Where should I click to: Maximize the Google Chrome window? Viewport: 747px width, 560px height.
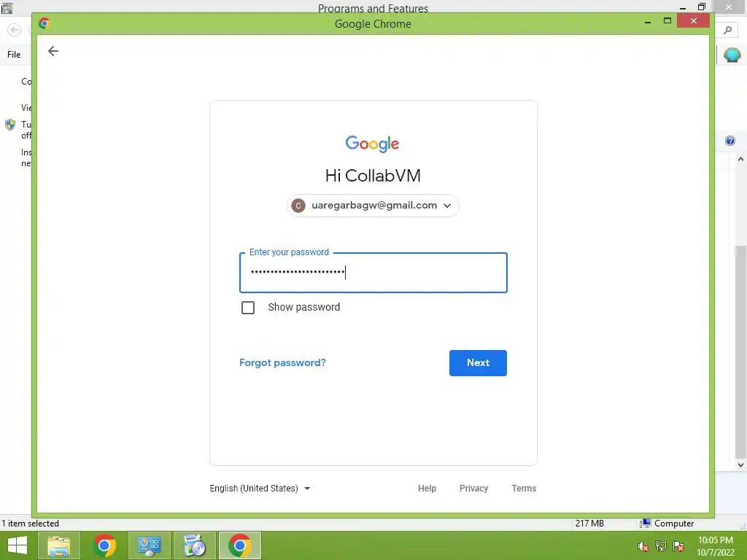[x=667, y=20]
